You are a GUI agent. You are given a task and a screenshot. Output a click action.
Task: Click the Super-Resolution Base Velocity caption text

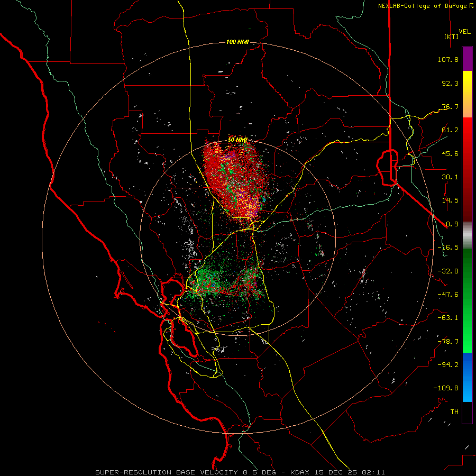tap(240, 472)
